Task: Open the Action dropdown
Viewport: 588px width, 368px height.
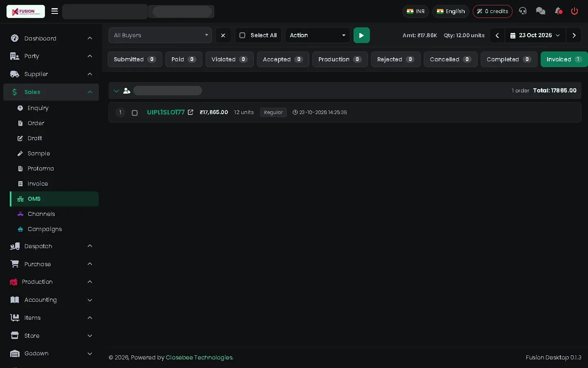Action: [317, 35]
